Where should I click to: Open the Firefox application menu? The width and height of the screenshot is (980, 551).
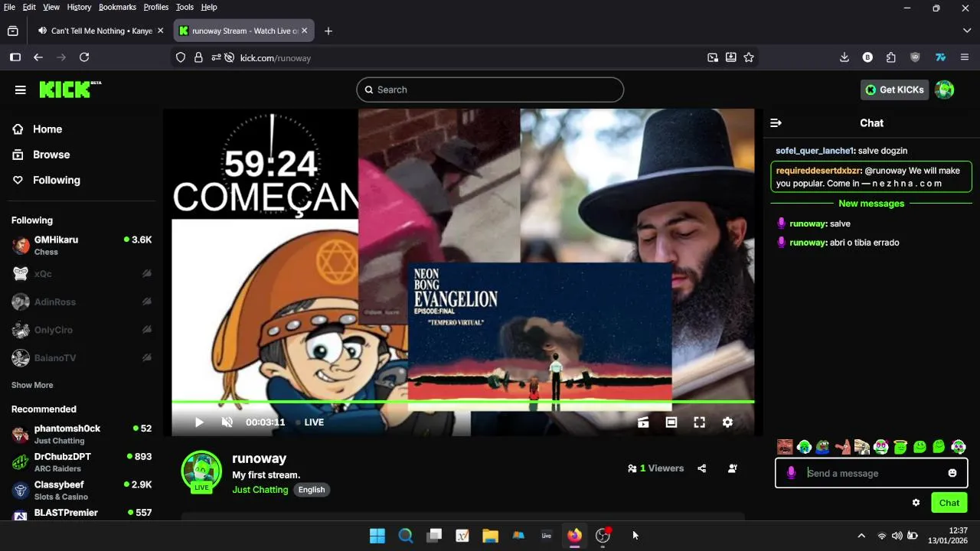(965, 57)
